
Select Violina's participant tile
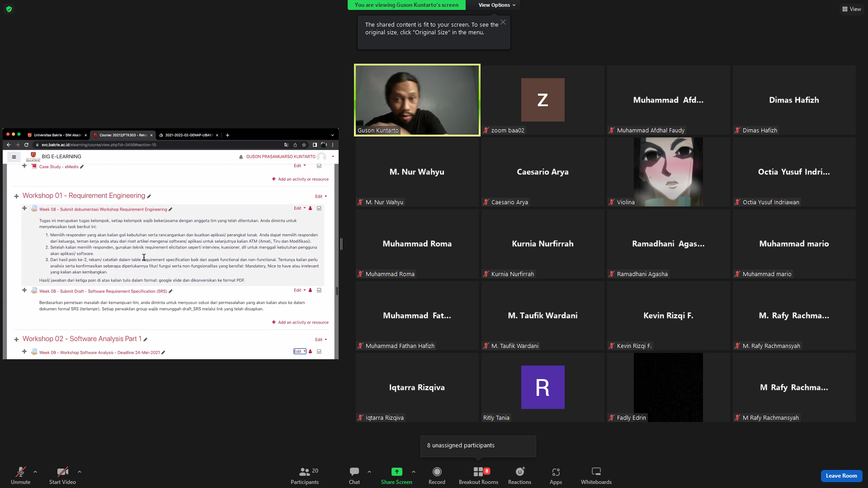tap(668, 172)
